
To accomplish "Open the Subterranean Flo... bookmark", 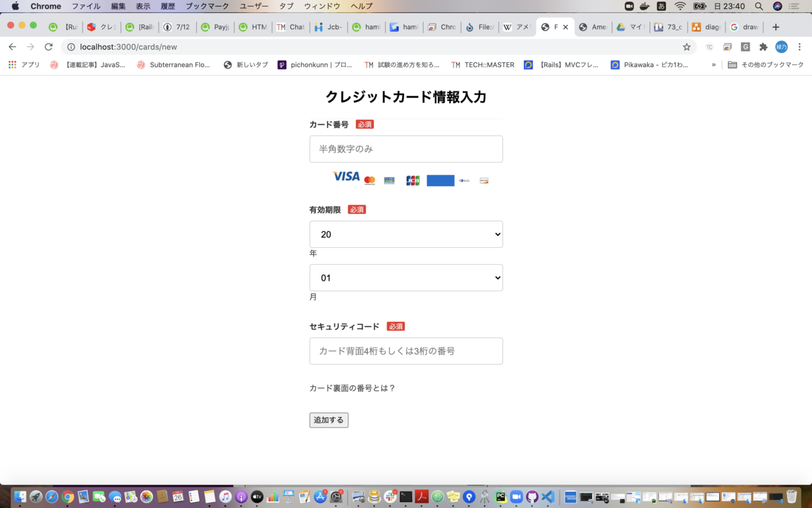I will pyautogui.click(x=173, y=65).
